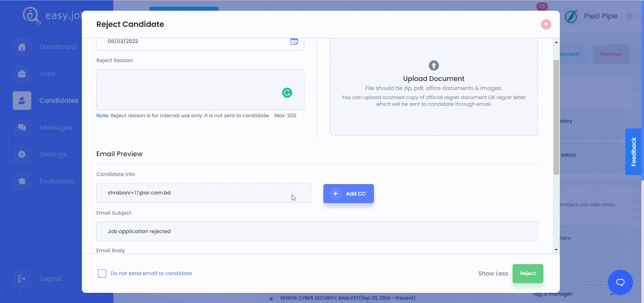Click the upload arrow icon
This screenshot has width=644, height=303.
point(433,65)
